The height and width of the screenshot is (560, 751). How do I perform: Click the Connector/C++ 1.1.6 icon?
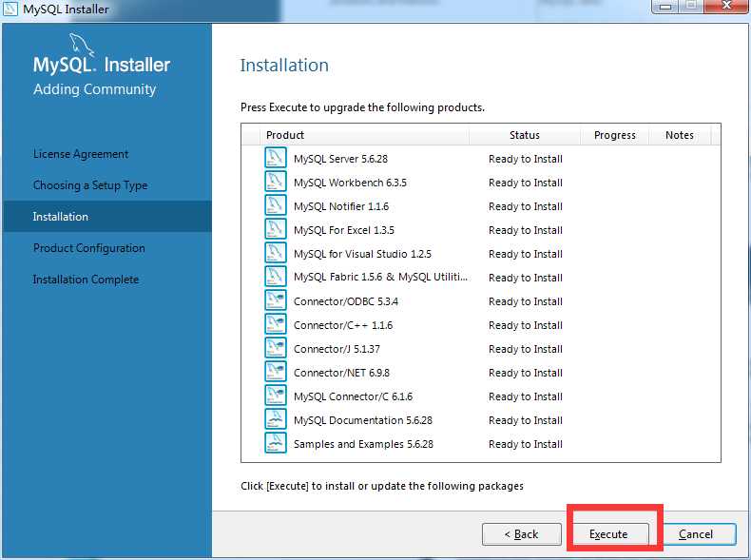pyautogui.click(x=276, y=324)
